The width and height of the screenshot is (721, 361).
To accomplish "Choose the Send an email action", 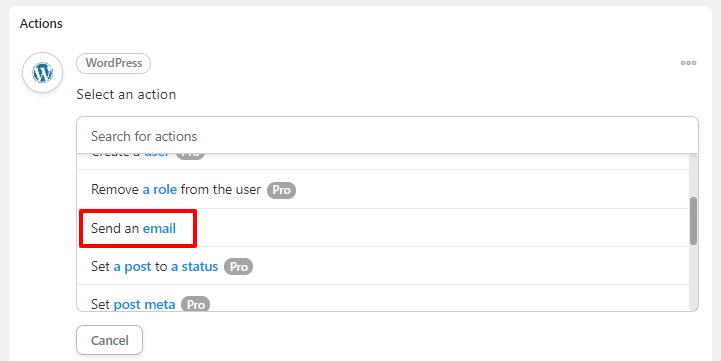I will [x=383, y=228].
